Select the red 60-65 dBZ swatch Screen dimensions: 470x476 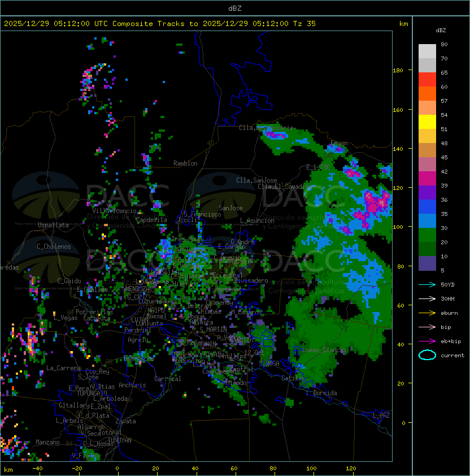(427, 80)
